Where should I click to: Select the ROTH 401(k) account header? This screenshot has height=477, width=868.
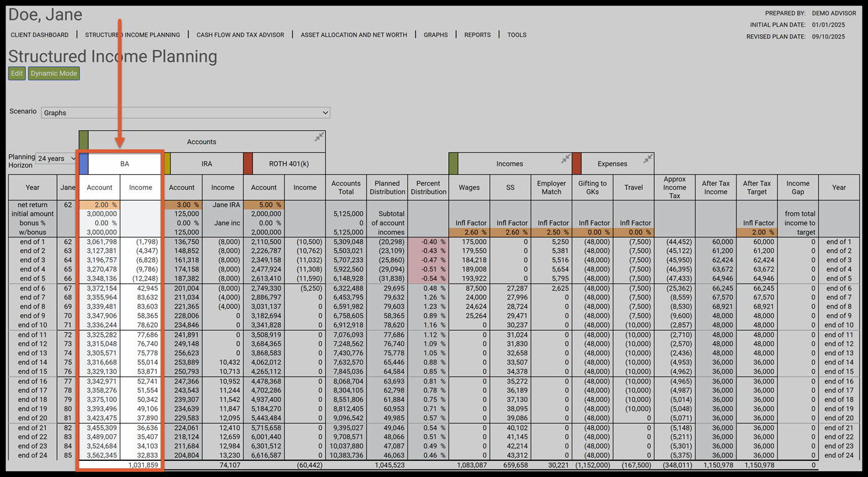tap(289, 164)
